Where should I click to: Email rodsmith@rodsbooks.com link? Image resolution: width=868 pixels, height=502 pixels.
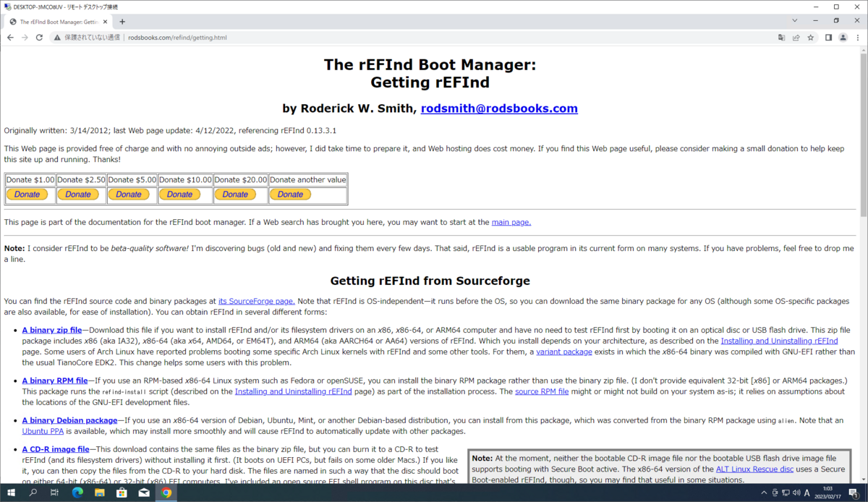[499, 109]
